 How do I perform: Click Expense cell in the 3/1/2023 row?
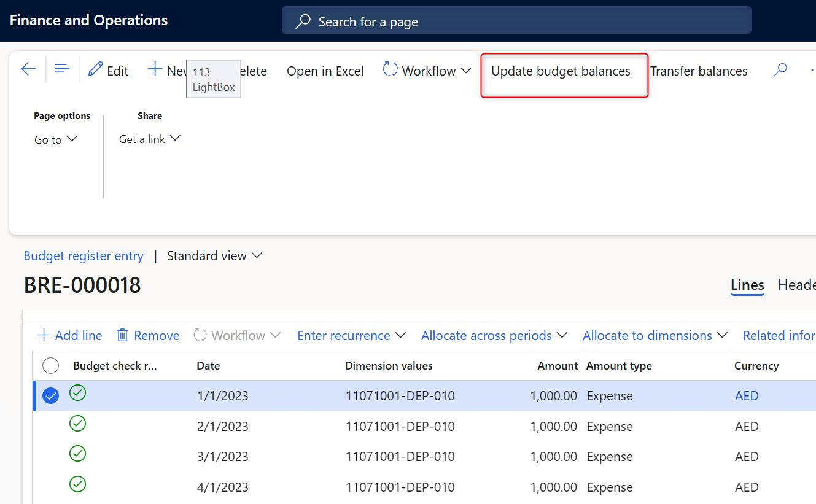pos(610,457)
